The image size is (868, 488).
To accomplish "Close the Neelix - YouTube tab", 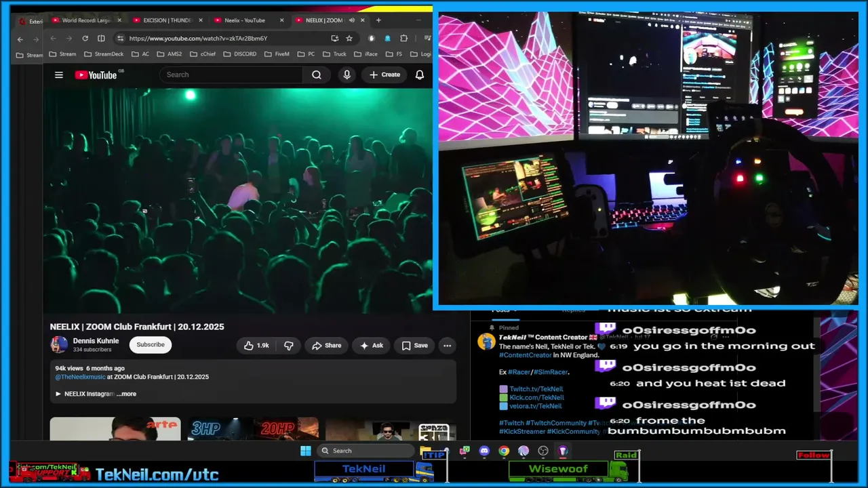I will pyautogui.click(x=281, y=20).
